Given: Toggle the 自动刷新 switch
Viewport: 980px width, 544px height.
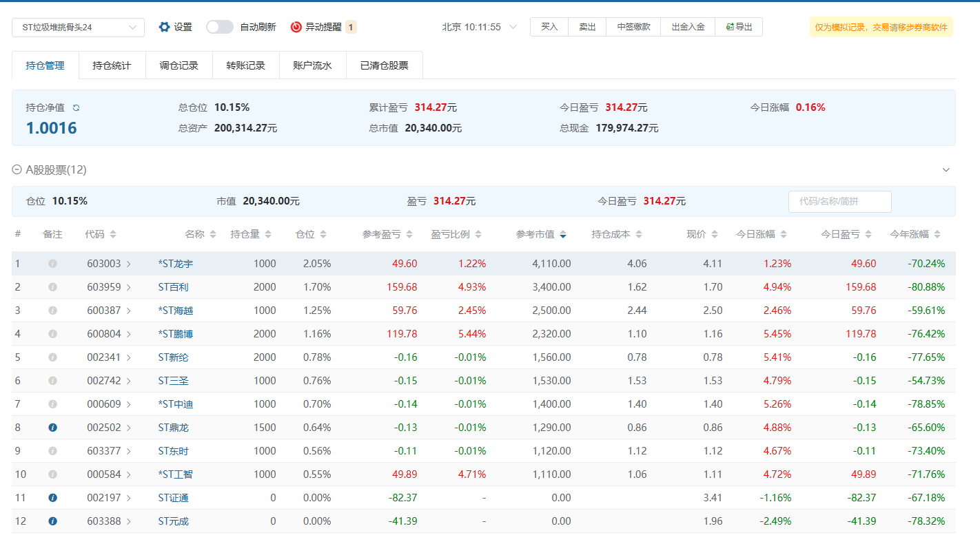Looking at the screenshot, I should coord(220,27).
